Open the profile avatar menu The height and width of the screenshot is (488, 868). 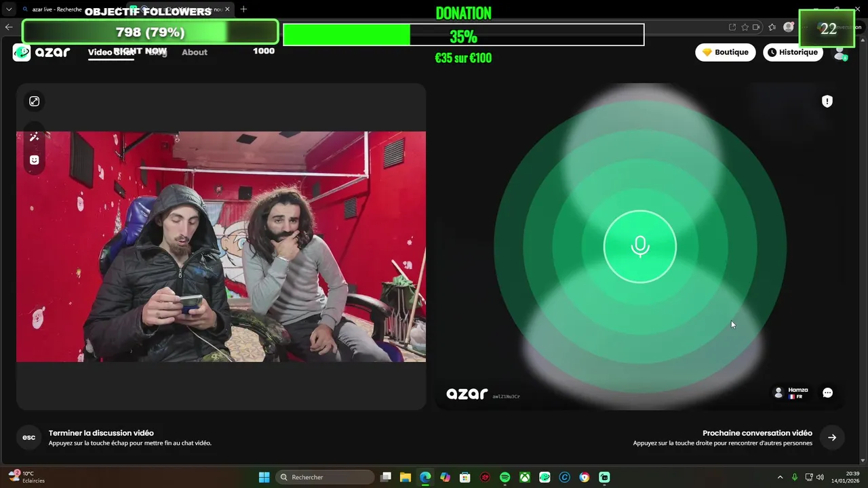840,52
